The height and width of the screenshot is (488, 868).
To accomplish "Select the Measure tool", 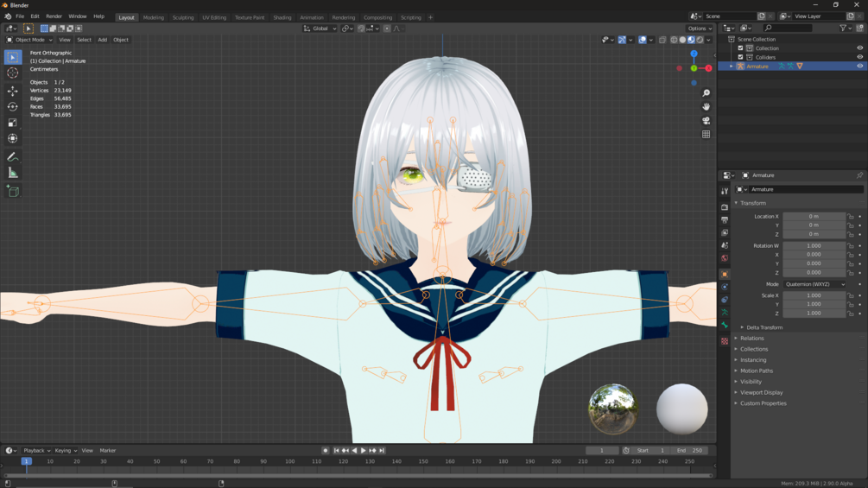I will click(13, 174).
